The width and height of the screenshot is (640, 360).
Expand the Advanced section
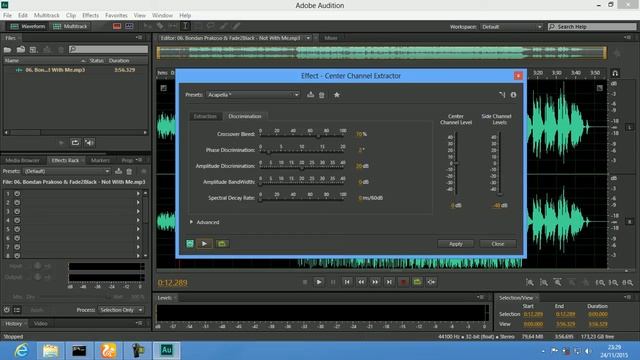(204, 222)
